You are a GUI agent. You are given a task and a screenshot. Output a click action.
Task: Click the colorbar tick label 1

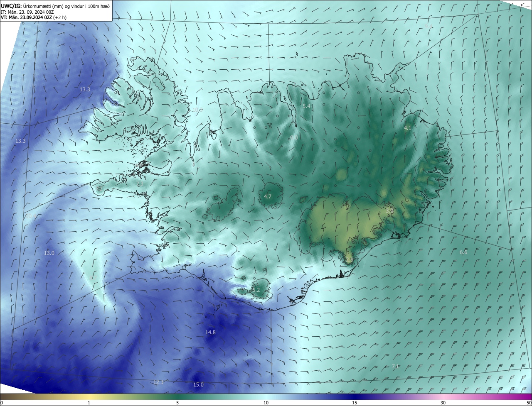coord(89,403)
